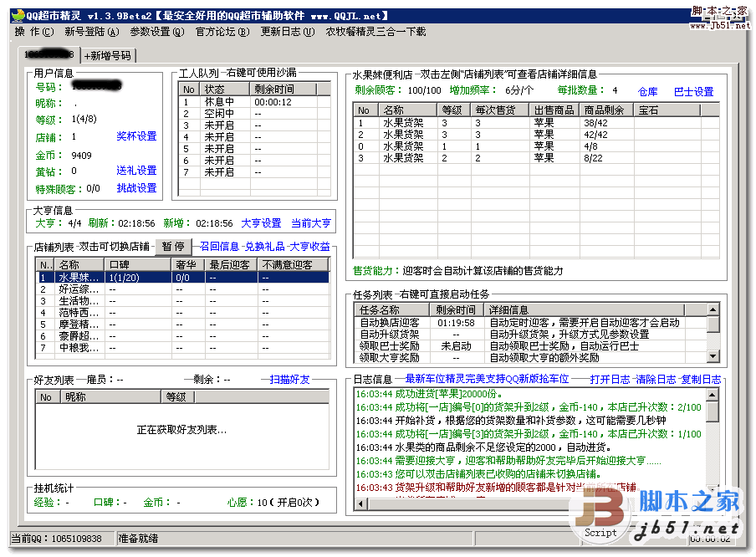Click the 不满意迎客 column header
Image resolution: width=756 pixels, height=557 pixels.
click(294, 265)
